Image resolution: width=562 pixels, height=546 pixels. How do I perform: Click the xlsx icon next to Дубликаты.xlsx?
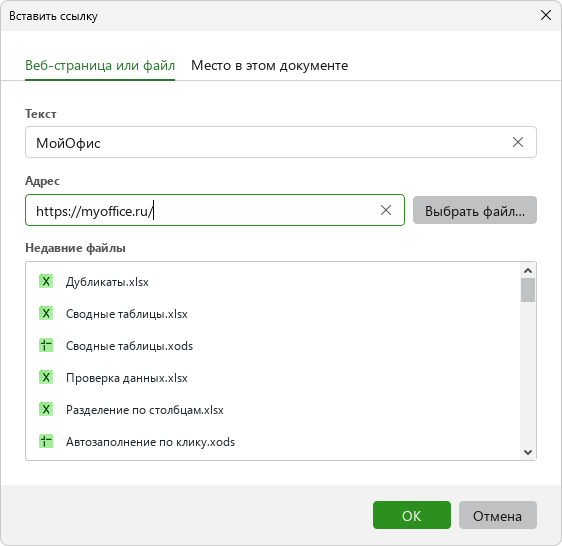[46, 281]
